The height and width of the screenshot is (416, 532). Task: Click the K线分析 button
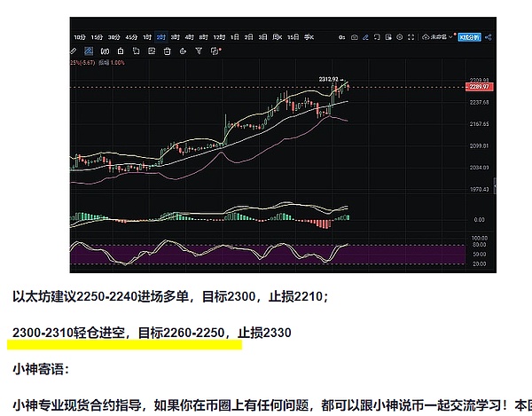coord(470,37)
